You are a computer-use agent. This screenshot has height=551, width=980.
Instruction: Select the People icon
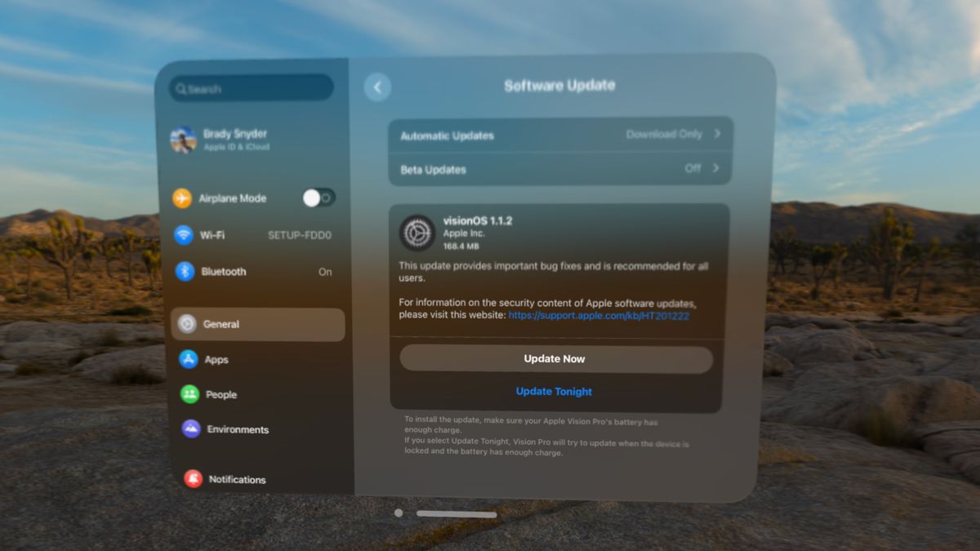[x=189, y=394]
